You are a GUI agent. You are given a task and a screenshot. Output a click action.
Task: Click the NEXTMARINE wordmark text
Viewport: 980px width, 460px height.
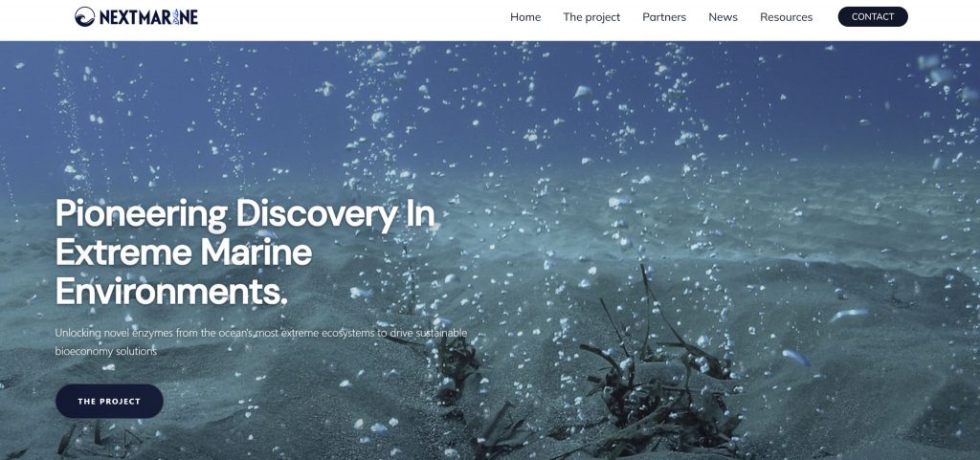(x=148, y=17)
